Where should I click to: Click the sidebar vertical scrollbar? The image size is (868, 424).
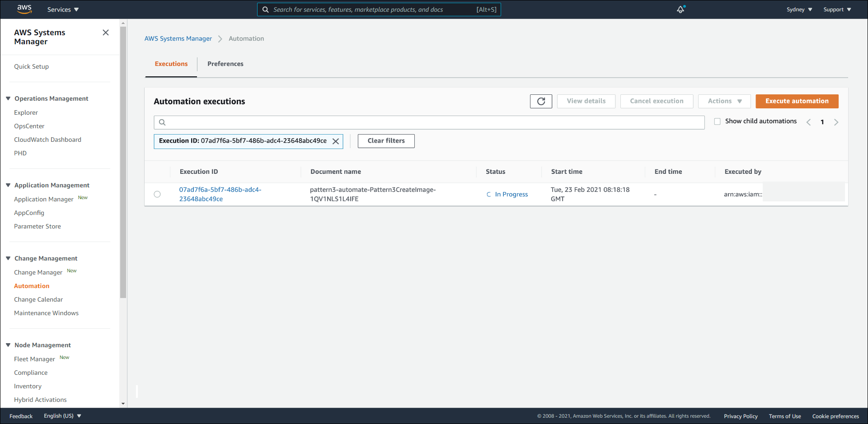pyautogui.click(x=123, y=163)
